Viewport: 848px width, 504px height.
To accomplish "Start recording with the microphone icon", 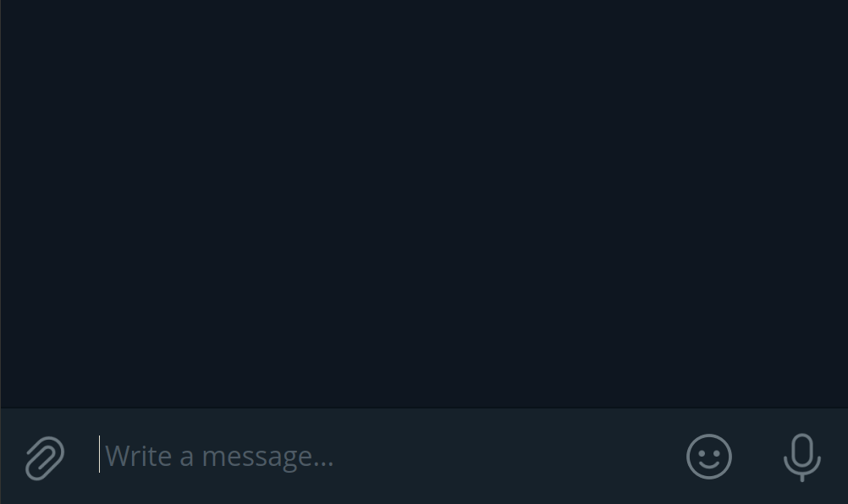I will pyautogui.click(x=802, y=457).
